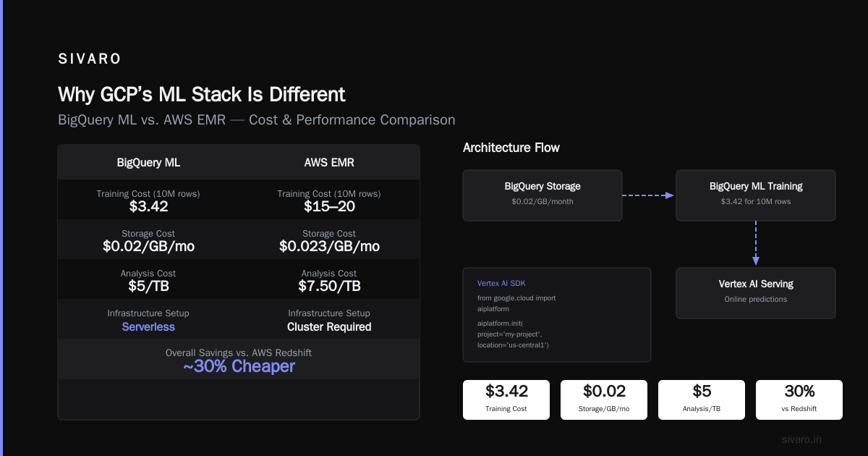Select the Infrastructure Setup label above Cluster Required
The height and width of the screenshot is (456, 868).
pyautogui.click(x=329, y=313)
